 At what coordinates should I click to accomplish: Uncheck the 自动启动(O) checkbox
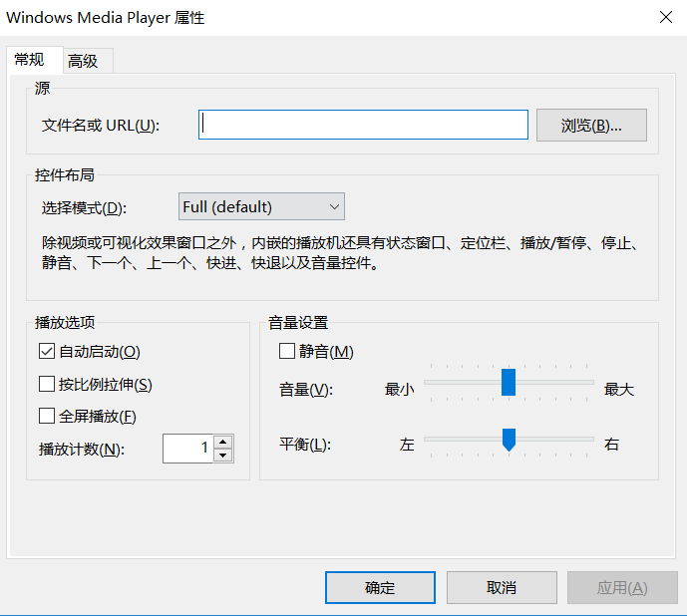click(47, 352)
